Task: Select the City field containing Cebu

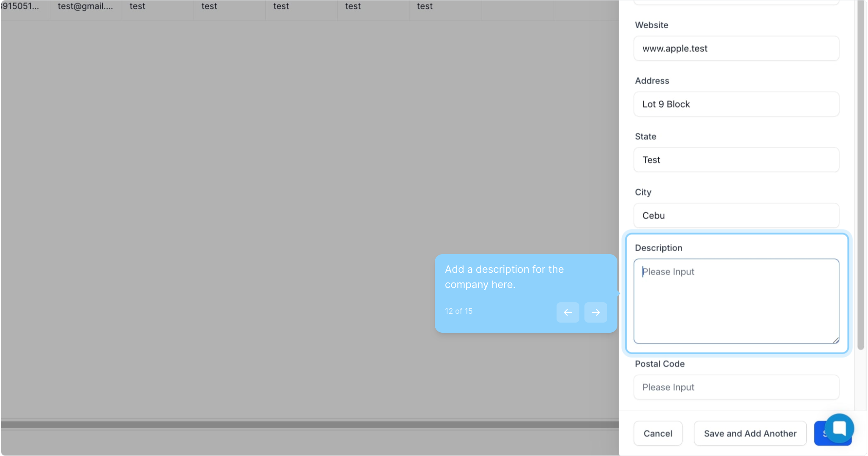Action: pyautogui.click(x=736, y=216)
